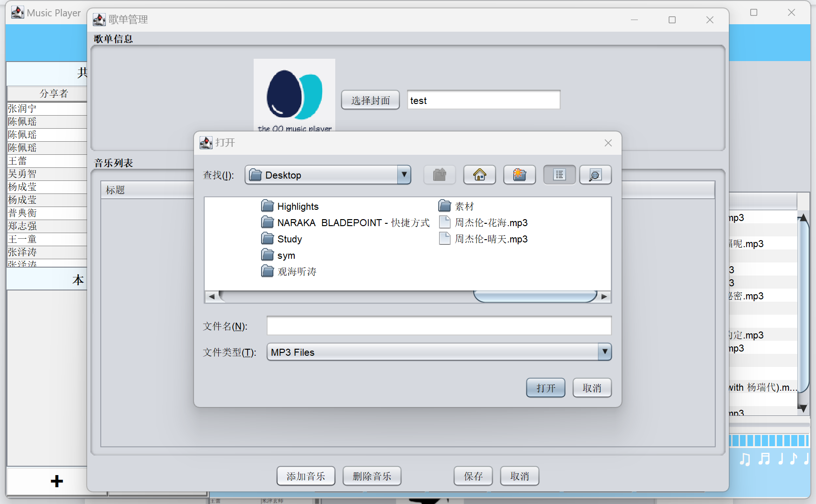Click the 文件名 input field
816x504 pixels.
[438, 326]
